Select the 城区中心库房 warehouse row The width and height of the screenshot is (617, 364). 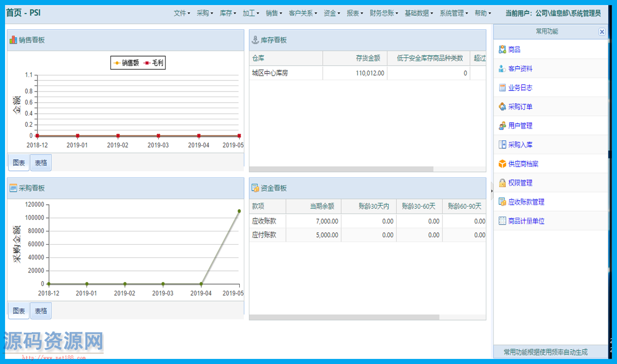[368, 73]
